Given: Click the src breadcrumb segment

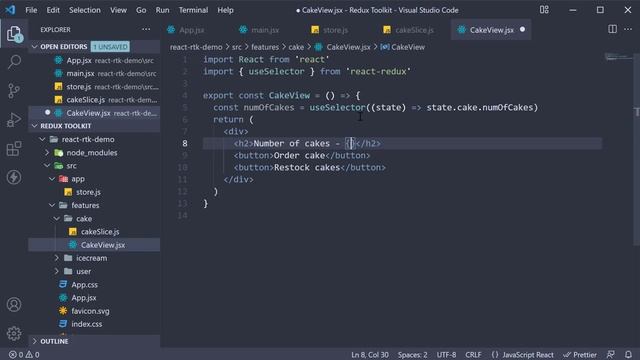Looking at the screenshot, I should (237, 47).
